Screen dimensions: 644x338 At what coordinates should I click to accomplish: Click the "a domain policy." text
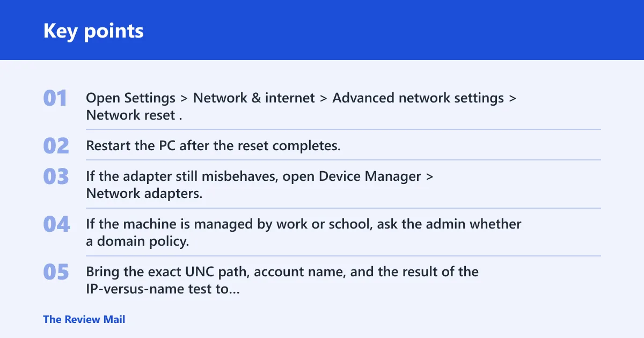pyautogui.click(x=137, y=241)
